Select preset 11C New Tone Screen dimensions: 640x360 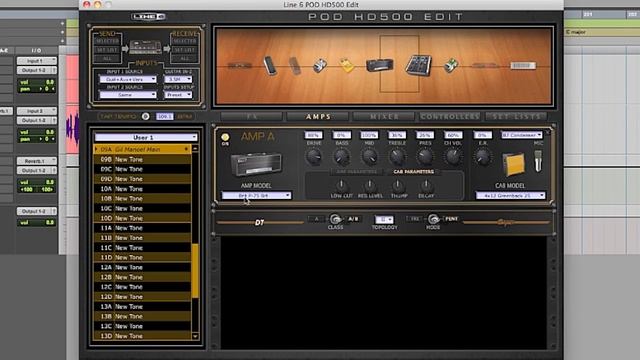142,248
